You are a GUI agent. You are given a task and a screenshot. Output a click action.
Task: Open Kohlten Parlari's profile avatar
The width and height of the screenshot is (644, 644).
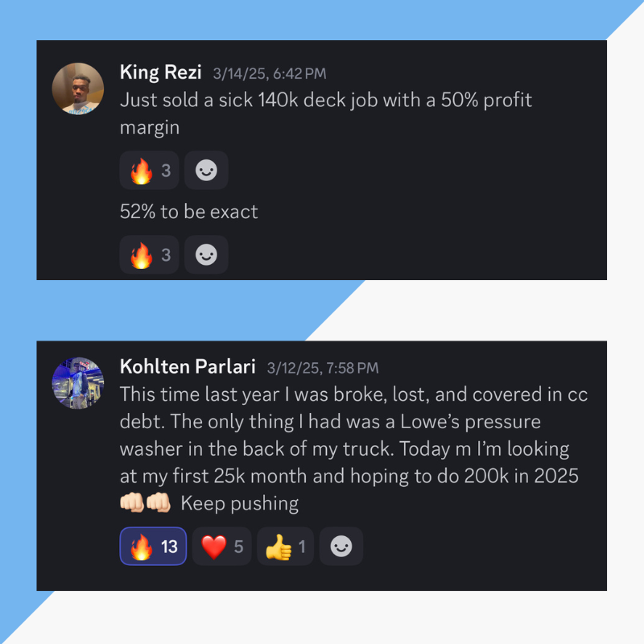[77, 383]
